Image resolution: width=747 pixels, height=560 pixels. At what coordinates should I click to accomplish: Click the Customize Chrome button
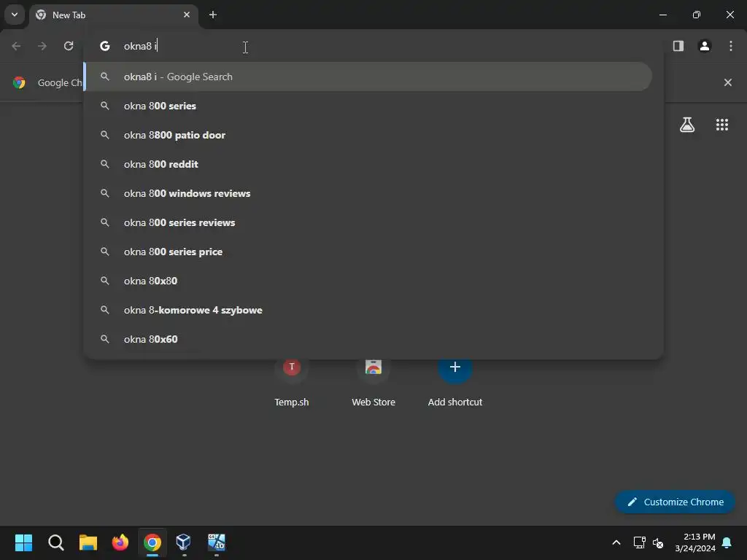pyautogui.click(x=675, y=502)
